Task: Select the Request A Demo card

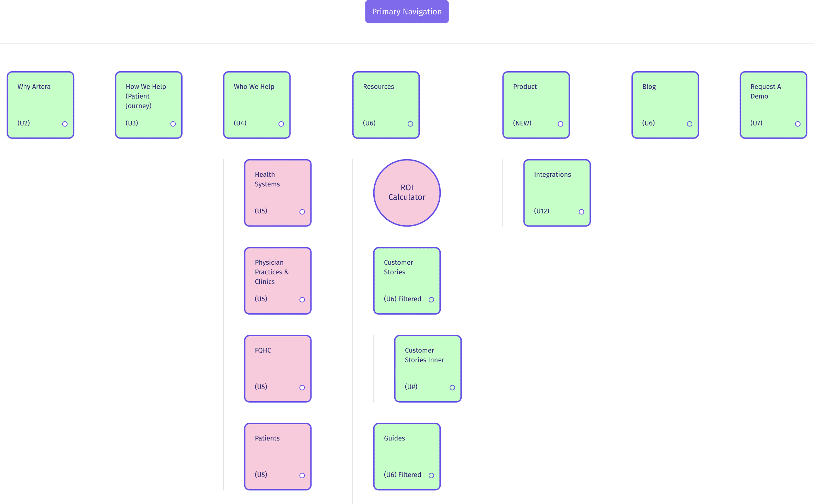Action: (x=773, y=105)
